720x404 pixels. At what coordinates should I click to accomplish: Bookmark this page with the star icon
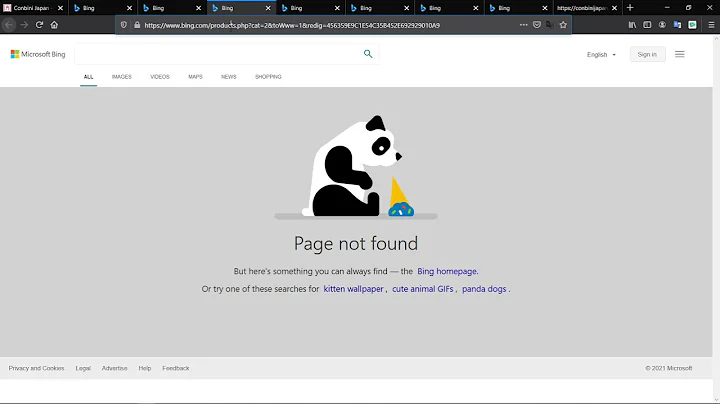click(x=563, y=25)
